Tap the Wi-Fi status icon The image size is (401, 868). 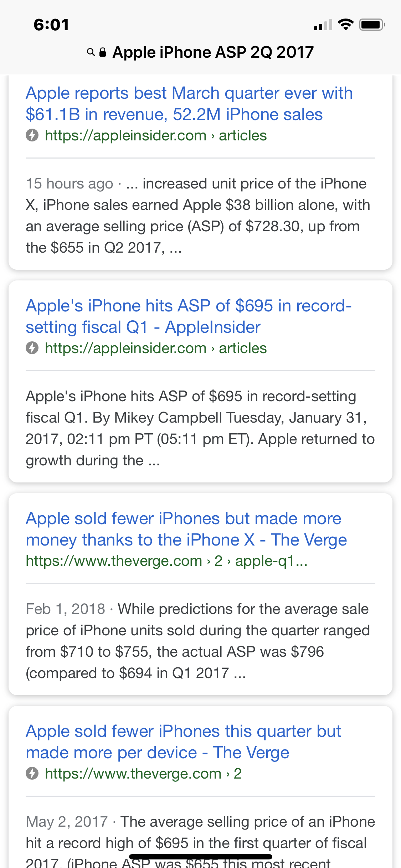(x=345, y=25)
